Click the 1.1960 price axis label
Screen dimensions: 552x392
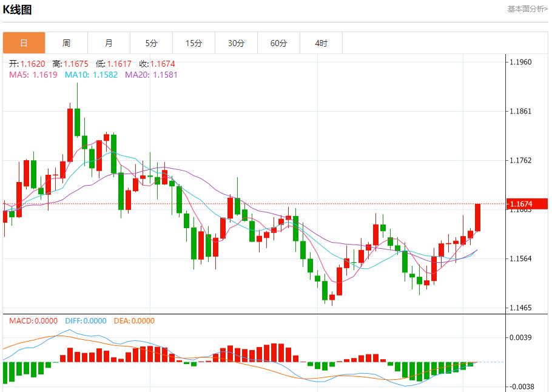click(x=520, y=62)
